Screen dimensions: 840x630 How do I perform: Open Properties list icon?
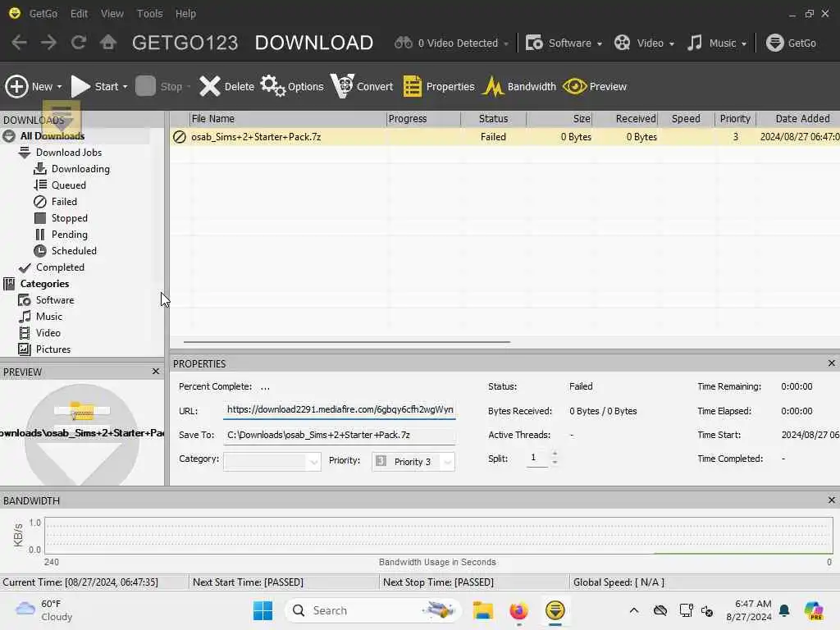coord(412,86)
